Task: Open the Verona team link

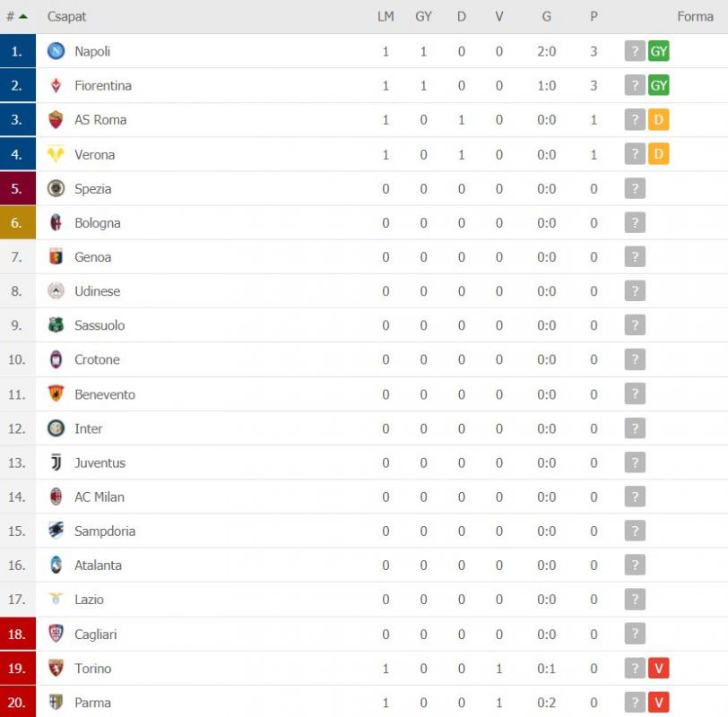Action: [95, 154]
